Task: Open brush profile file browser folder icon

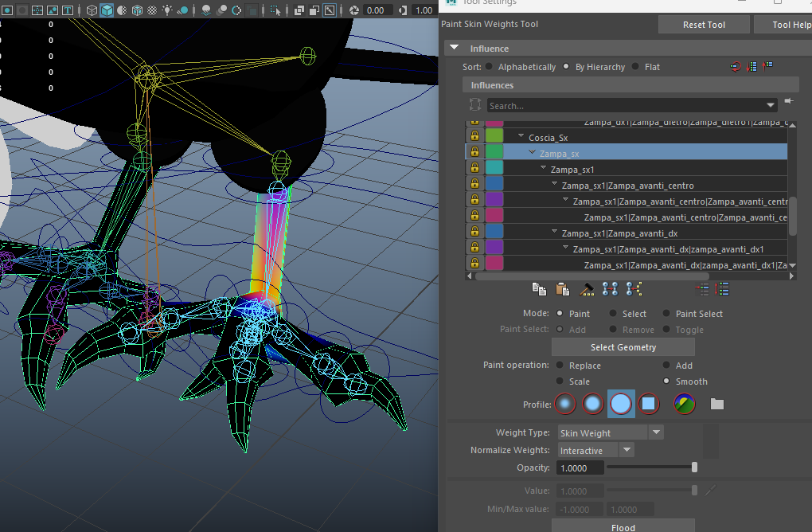Action: [717, 404]
